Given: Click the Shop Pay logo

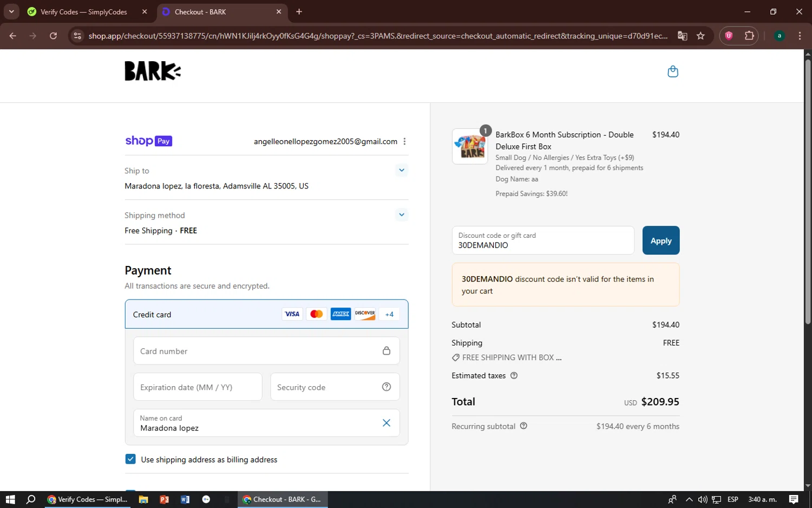Looking at the screenshot, I should [x=149, y=141].
